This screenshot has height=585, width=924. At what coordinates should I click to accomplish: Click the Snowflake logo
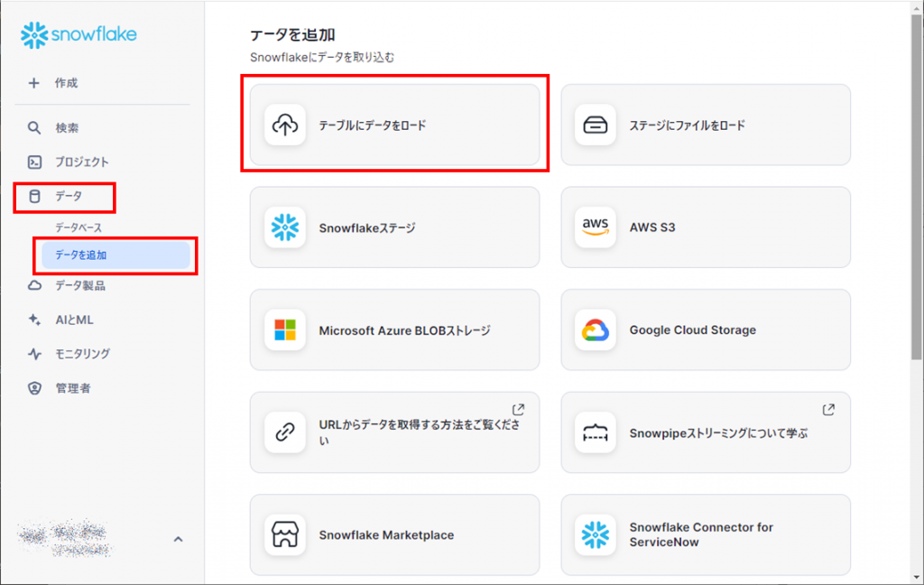(79, 34)
